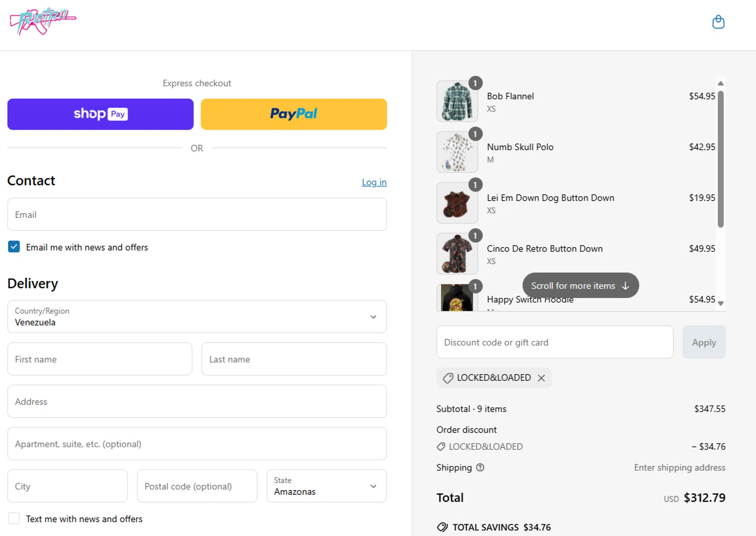Focus the City input field
The image size is (756, 536).
(x=68, y=486)
